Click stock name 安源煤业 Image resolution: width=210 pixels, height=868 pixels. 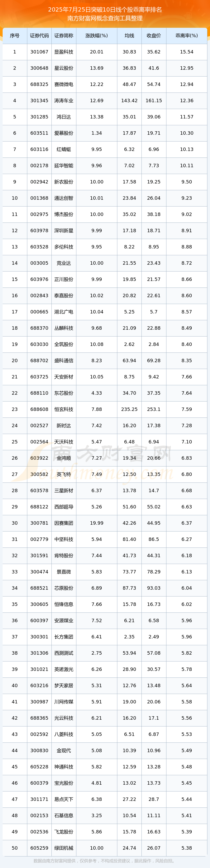64,620
